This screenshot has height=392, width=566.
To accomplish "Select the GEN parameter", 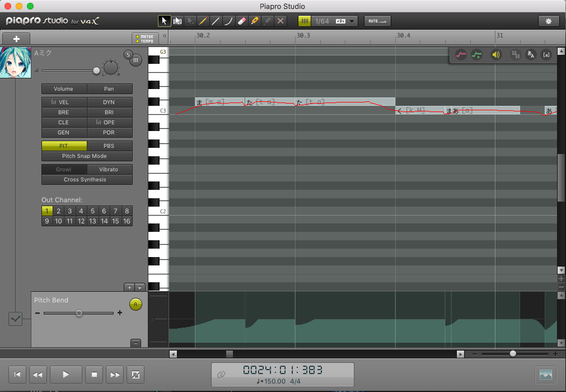I will click(64, 133).
